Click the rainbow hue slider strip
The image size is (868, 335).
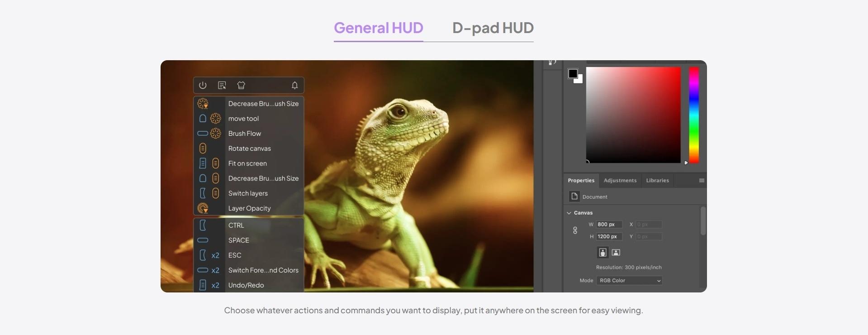pyautogui.click(x=694, y=115)
